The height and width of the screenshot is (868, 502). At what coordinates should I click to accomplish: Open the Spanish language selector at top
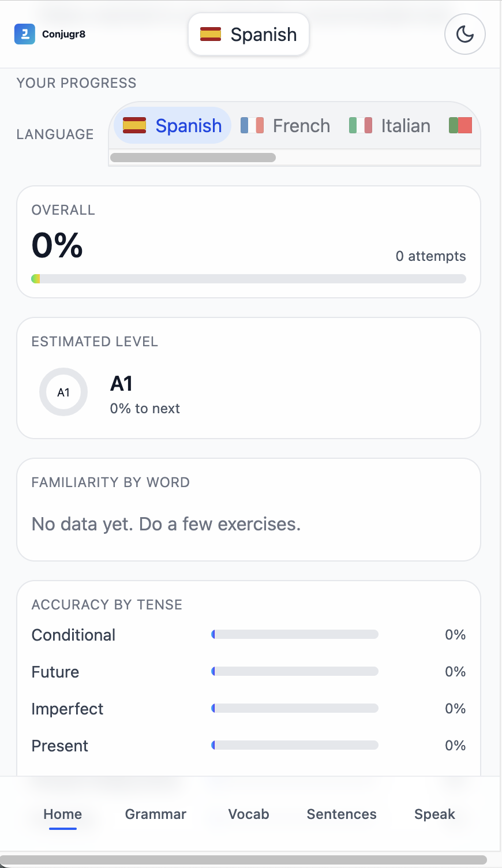(249, 35)
